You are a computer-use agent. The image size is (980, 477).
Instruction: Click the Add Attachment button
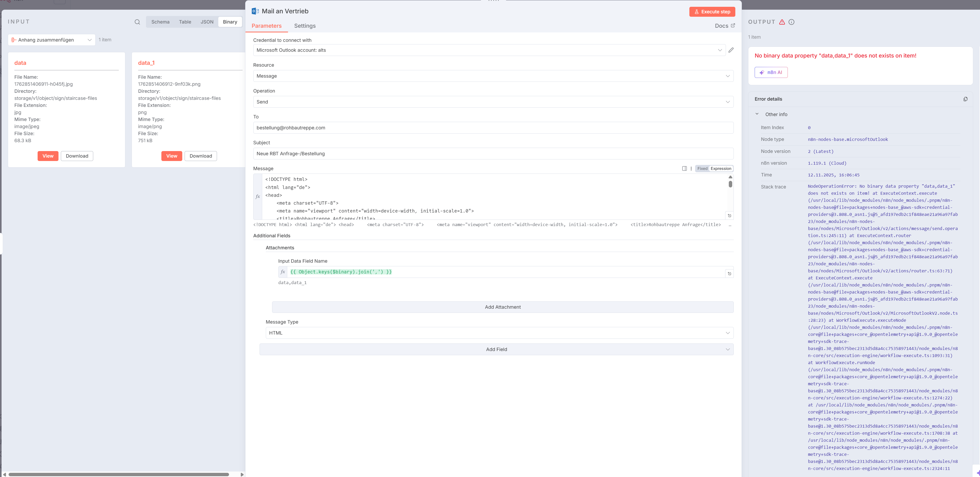click(x=502, y=307)
